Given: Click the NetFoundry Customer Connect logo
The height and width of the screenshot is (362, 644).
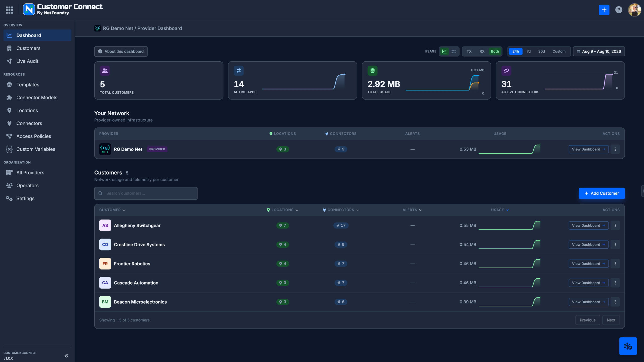Looking at the screenshot, I should pyautogui.click(x=63, y=10).
